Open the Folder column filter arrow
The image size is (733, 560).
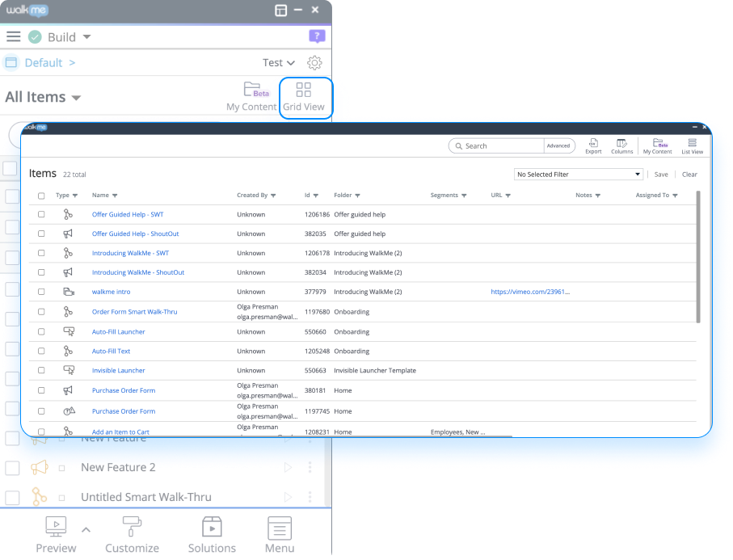click(x=358, y=196)
